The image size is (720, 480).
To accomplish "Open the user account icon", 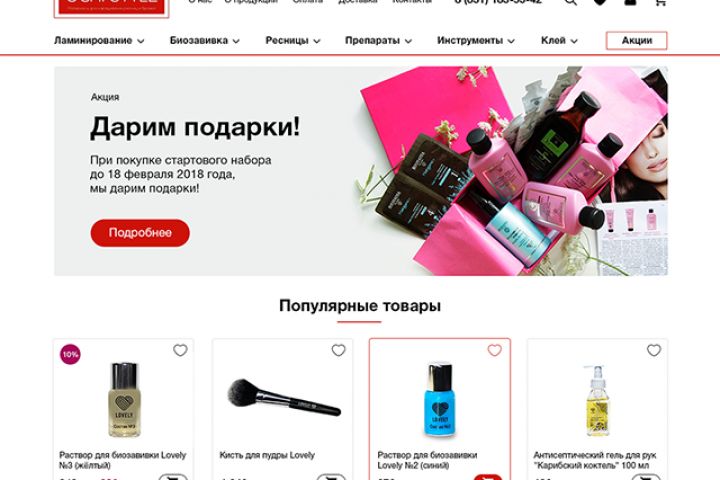I will 630,2.
